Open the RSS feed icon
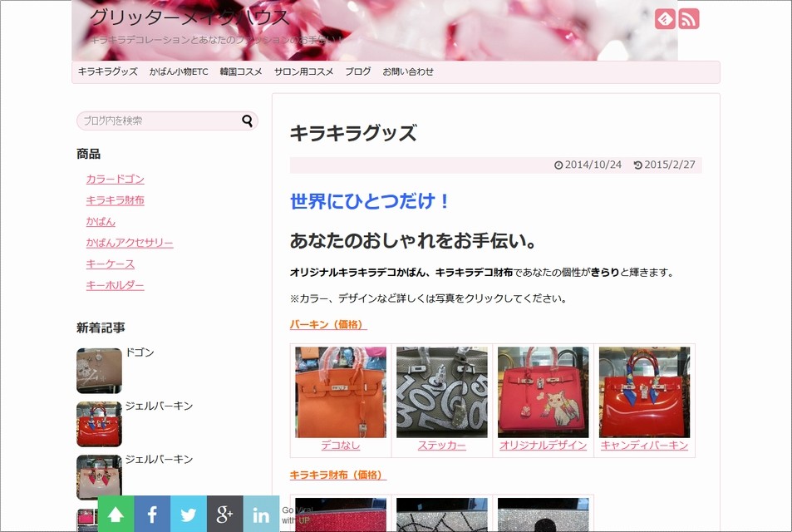The height and width of the screenshot is (532, 792). pyautogui.click(x=688, y=19)
